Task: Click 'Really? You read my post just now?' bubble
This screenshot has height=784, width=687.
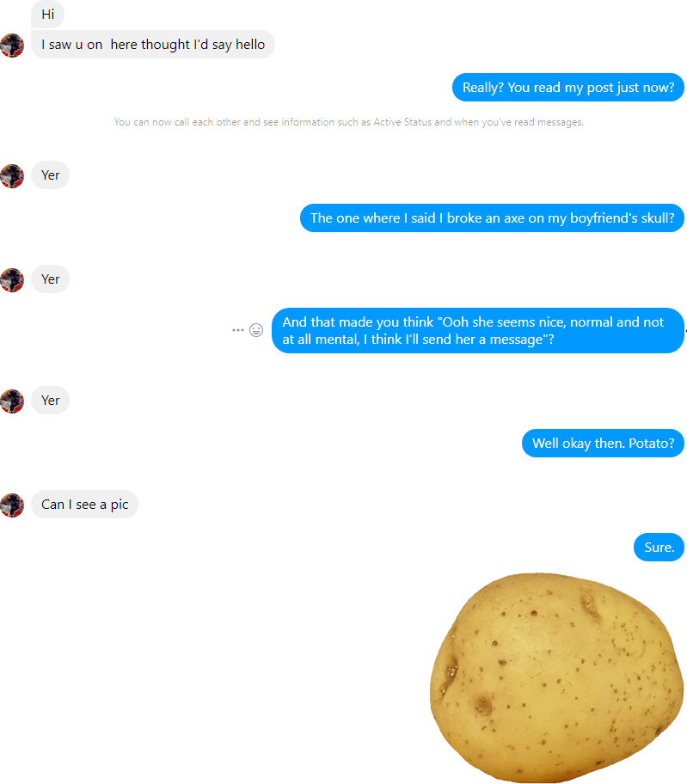Action: (568, 88)
